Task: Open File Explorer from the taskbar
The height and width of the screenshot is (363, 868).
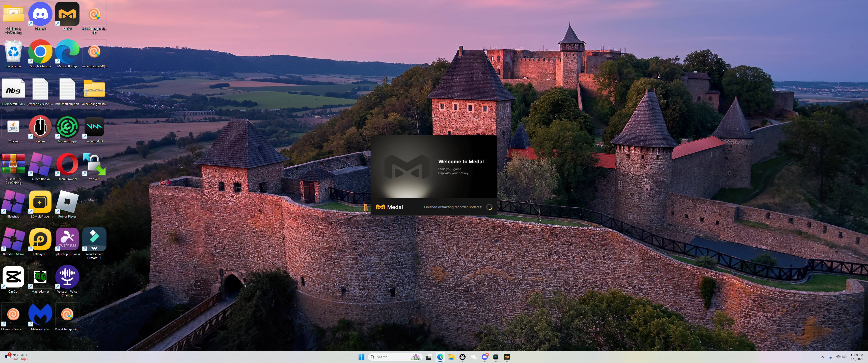Action: click(451, 357)
